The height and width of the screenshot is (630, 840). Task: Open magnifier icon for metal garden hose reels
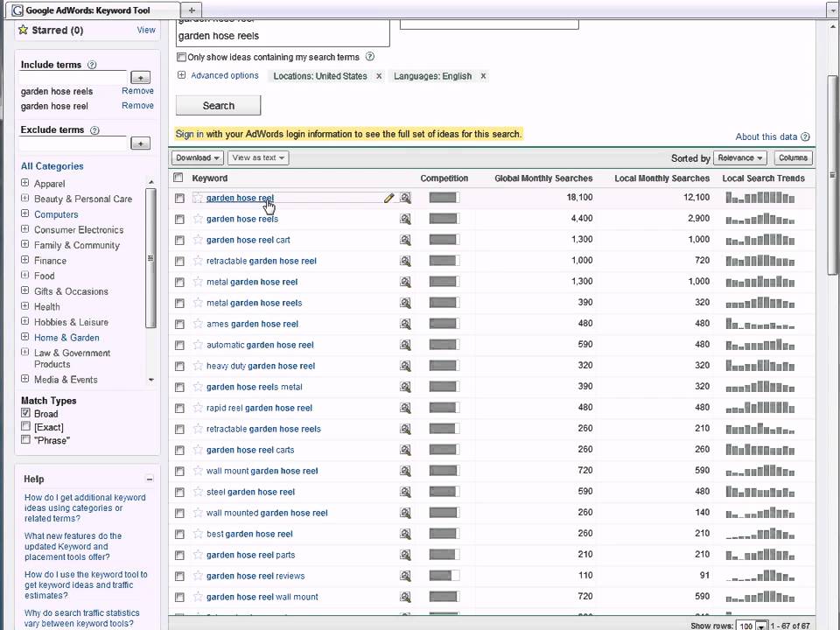(x=405, y=304)
